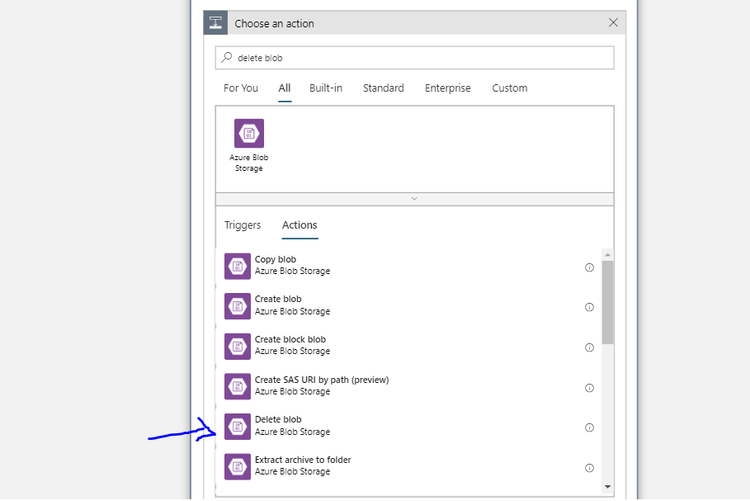Switch to the Built-in tab
The height and width of the screenshot is (501, 750).
pyautogui.click(x=326, y=88)
